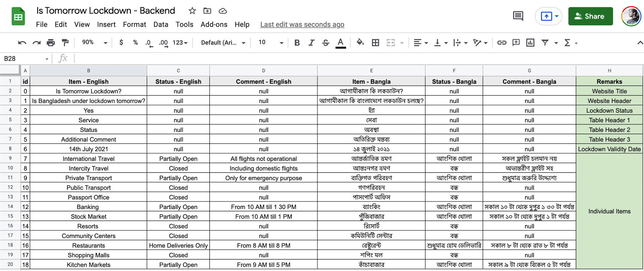The height and width of the screenshot is (271, 644).
Task: Collapse the toolbar with up chevron
Action: [640, 43]
